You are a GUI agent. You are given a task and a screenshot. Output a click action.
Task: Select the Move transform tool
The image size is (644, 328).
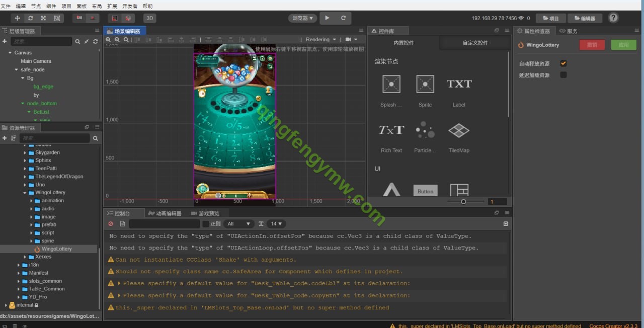pos(18,18)
